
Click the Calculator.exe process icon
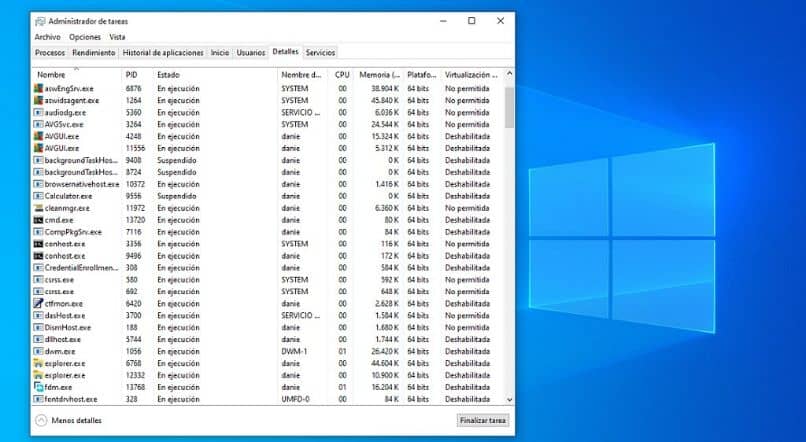point(38,196)
